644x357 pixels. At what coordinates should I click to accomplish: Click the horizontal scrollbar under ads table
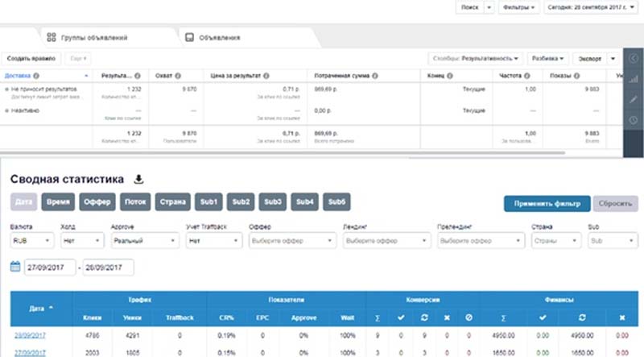pos(283,152)
